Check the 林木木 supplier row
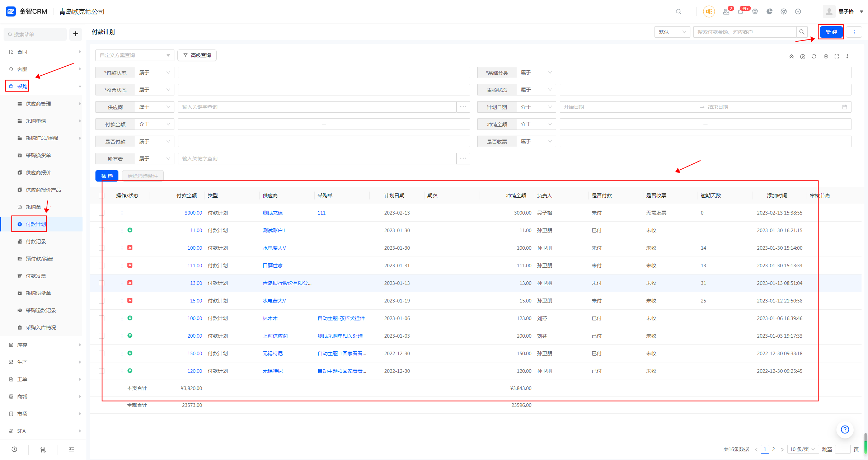The height and width of the screenshot is (460, 868). (102, 319)
